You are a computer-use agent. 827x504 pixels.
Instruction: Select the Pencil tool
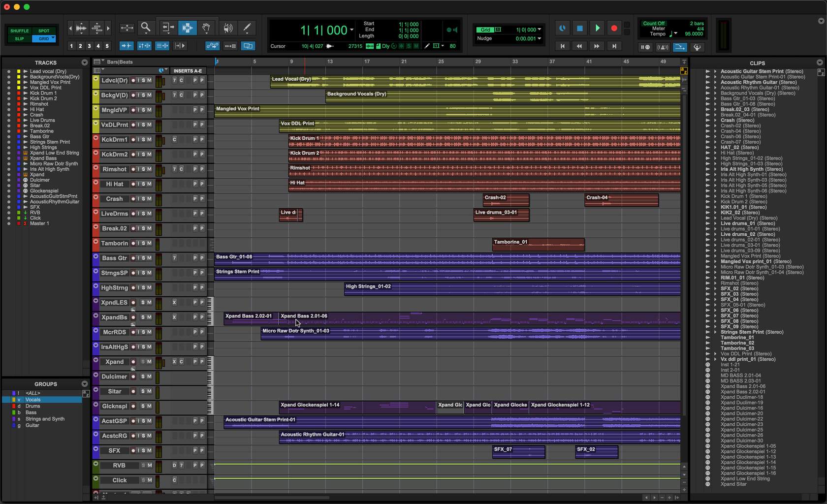click(247, 28)
